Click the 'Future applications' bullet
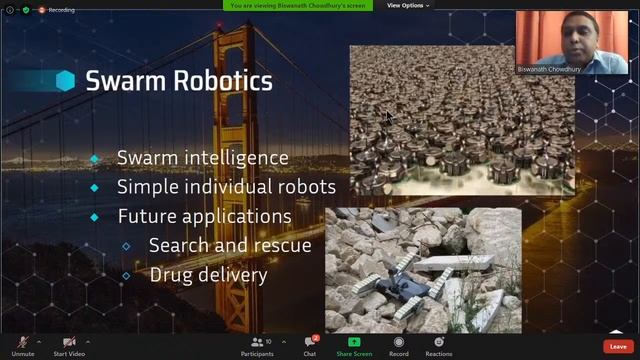640x360 pixels. tap(204, 216)
